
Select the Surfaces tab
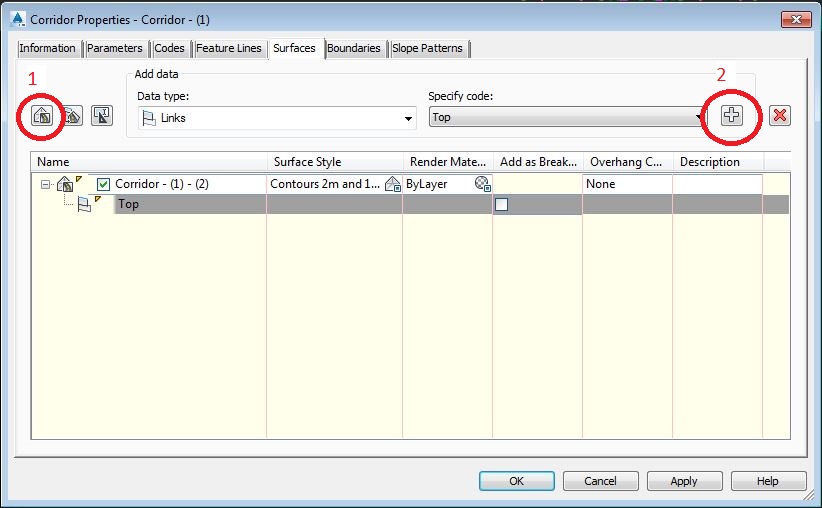pos(294,48)
